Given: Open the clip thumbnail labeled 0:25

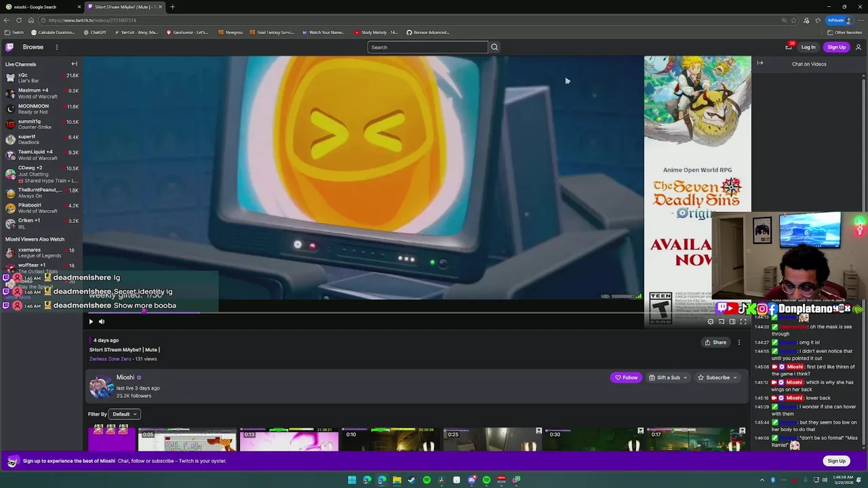Looking at the screenshot, I should click(x=492, y=439).
